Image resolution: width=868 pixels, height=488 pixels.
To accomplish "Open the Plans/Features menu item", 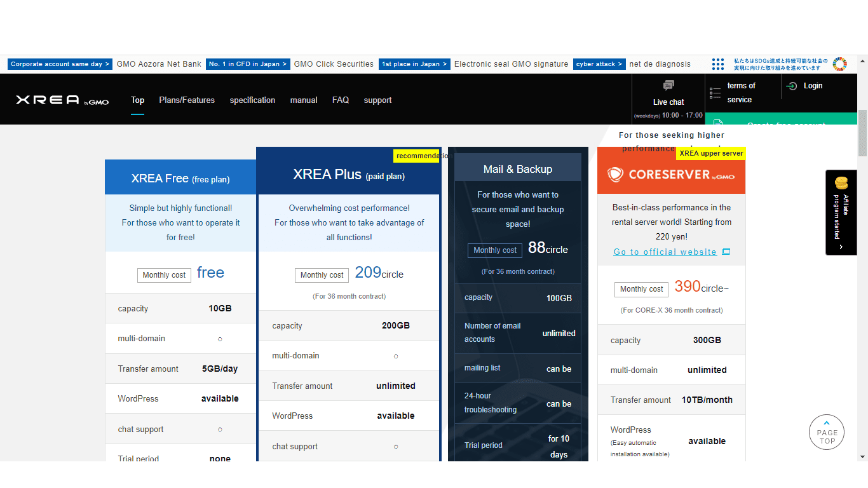I will point(187,100).
